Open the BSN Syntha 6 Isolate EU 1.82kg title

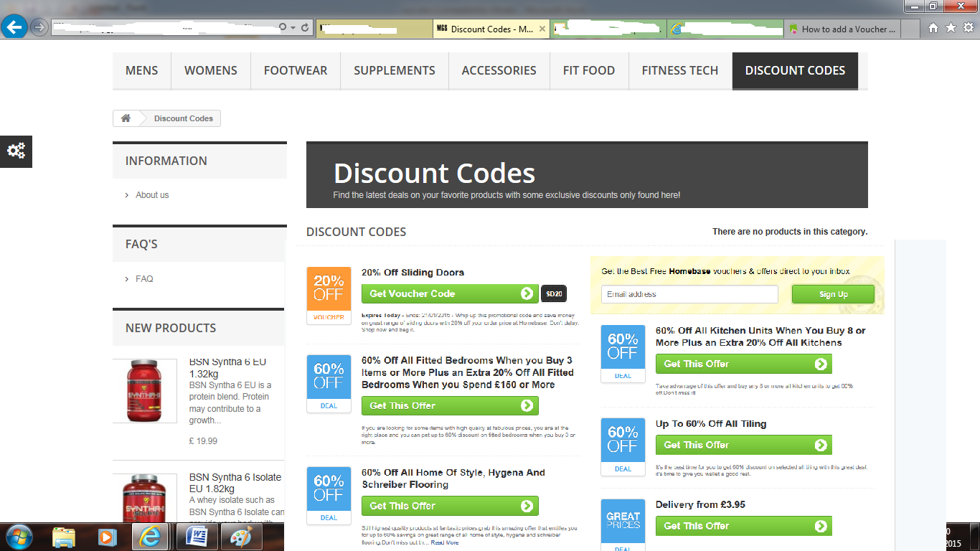(x=235, y=483)
